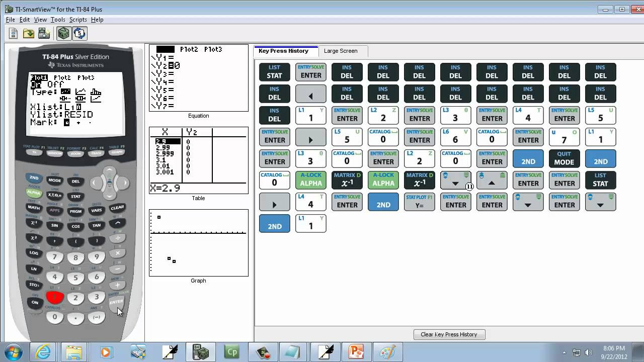Click the APPS key on the calculator

click(x=55, y=210)
